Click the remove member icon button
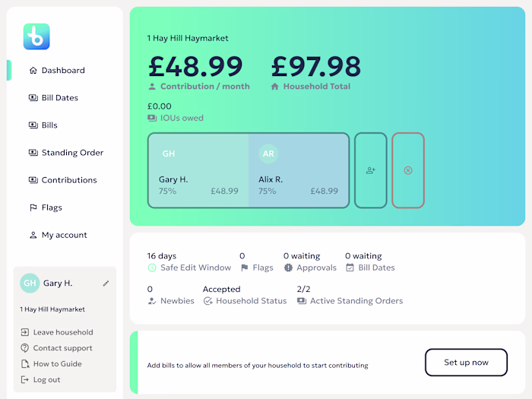This screenshot has height=399, width=532. [x=408, y=170]
